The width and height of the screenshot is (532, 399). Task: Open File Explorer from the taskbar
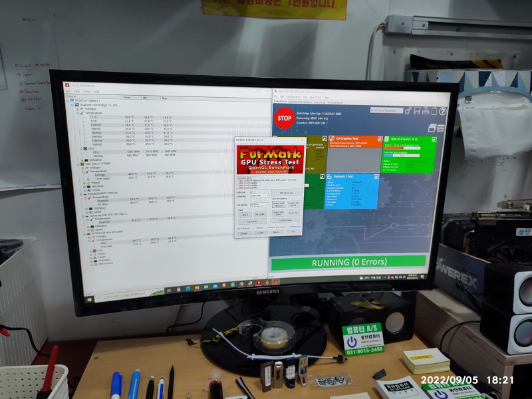(197, 288)
